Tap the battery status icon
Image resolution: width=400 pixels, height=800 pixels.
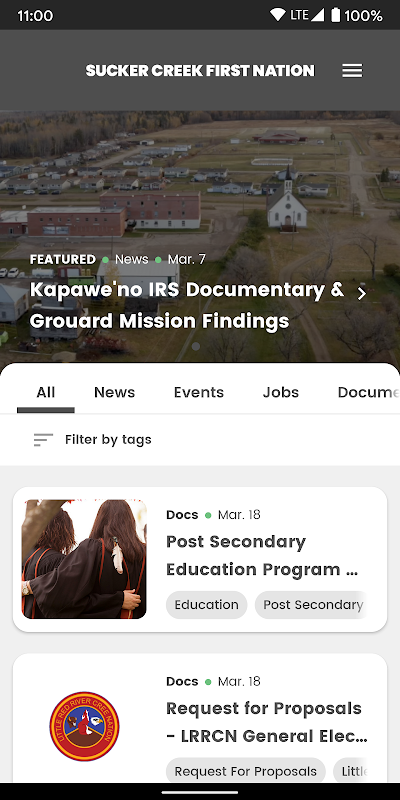coord(335,15)
